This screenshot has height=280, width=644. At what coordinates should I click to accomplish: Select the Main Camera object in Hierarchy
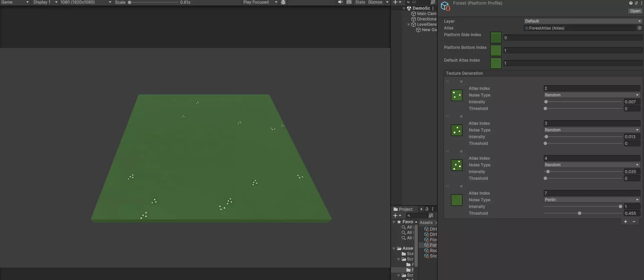[x=424, y=14]
